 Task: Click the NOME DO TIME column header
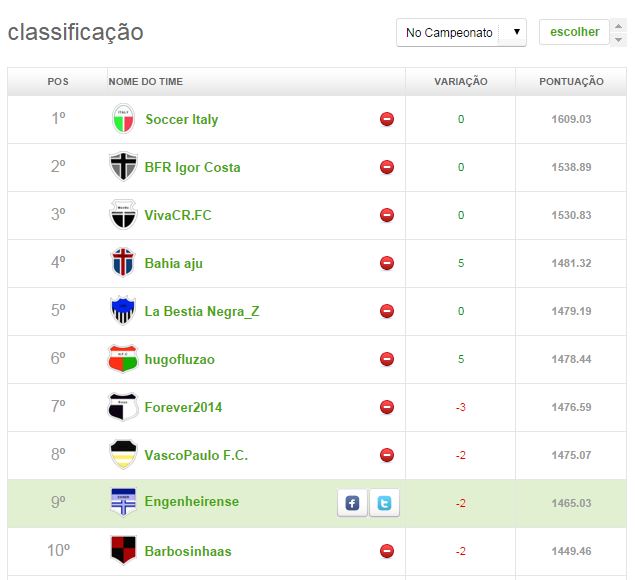click(x=146, y=82)
